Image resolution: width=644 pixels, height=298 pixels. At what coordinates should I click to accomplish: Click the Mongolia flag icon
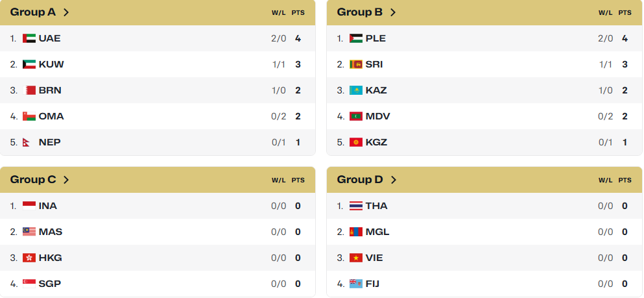(x=356, y=232)
